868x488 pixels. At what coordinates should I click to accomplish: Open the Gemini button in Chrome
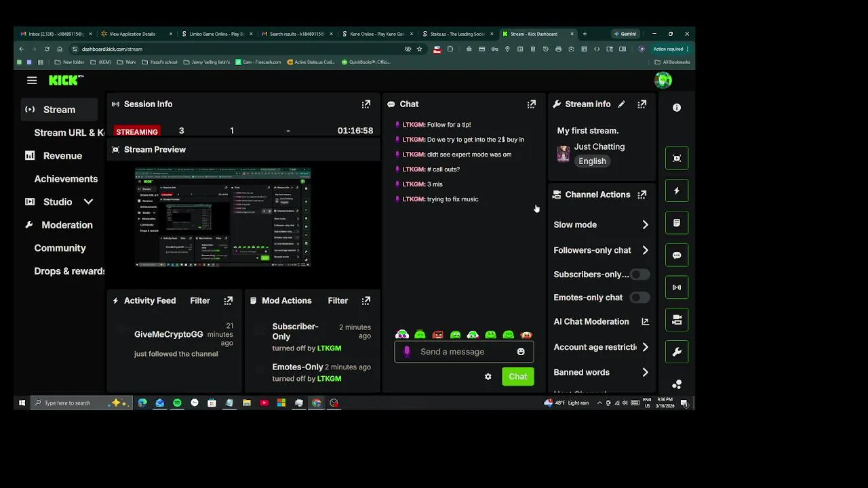[625, 34]
